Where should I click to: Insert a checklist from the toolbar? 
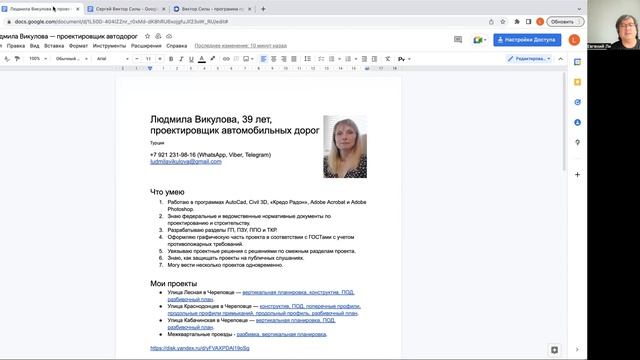pos(321,59)
